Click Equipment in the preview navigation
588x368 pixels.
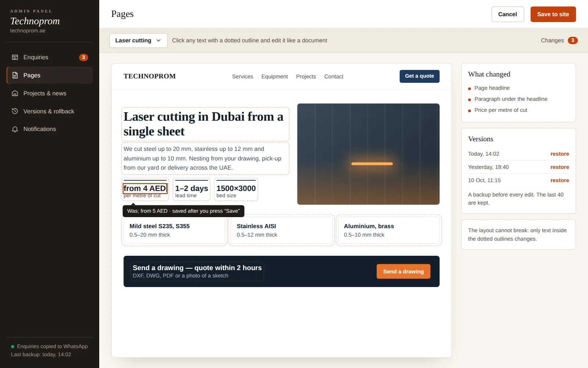(275, 77)
